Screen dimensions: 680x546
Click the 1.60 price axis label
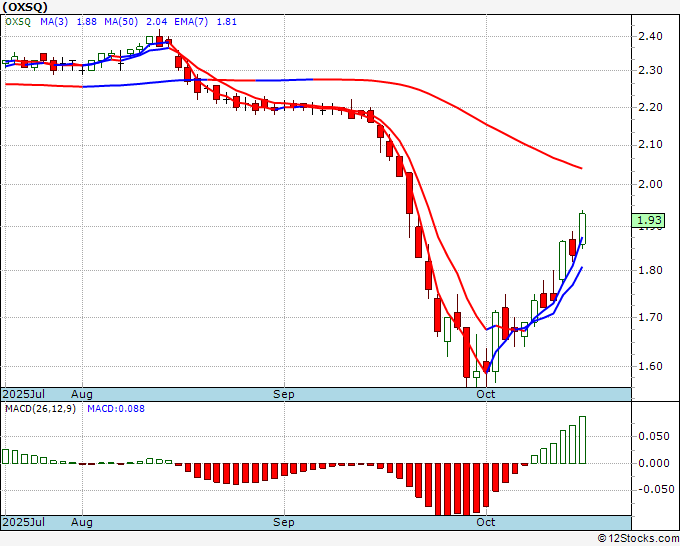pyautogui.click(x=651, y=366)
